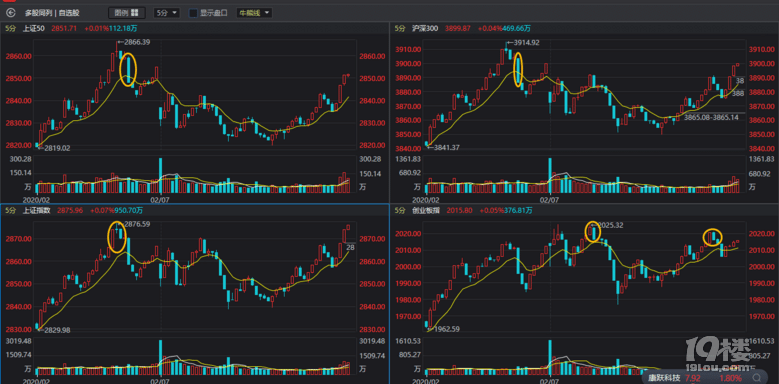Click the 02/07 date label under the 上证50 chart
Screen dimensions: 779x384
click(160, 199)
